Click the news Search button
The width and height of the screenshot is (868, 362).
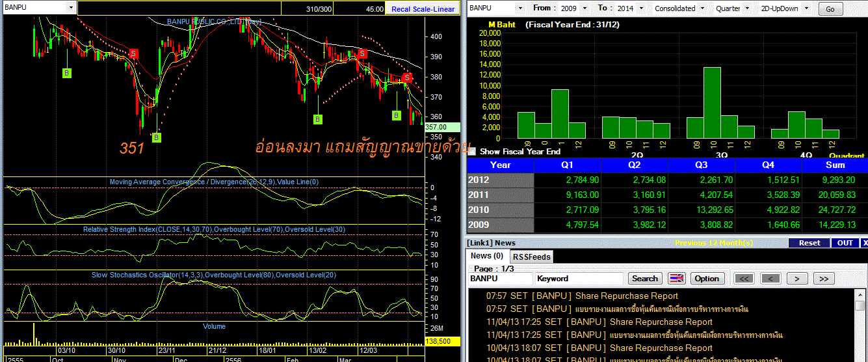pos(645,278)
